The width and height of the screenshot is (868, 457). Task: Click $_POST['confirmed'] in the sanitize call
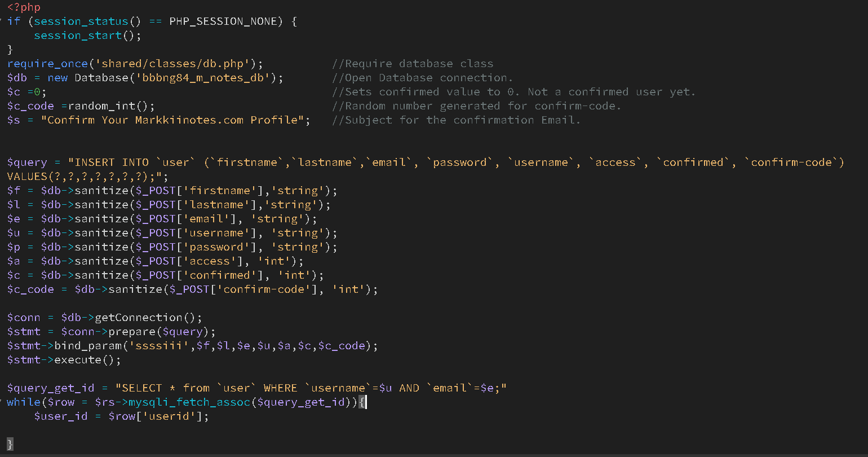click(200, 275)
